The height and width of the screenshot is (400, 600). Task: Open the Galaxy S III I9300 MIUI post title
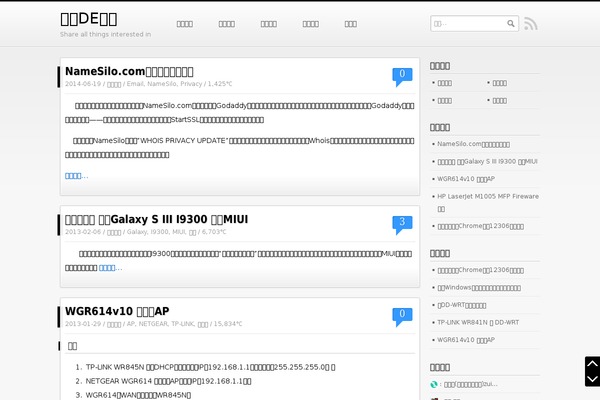click(x=157, y=219)
